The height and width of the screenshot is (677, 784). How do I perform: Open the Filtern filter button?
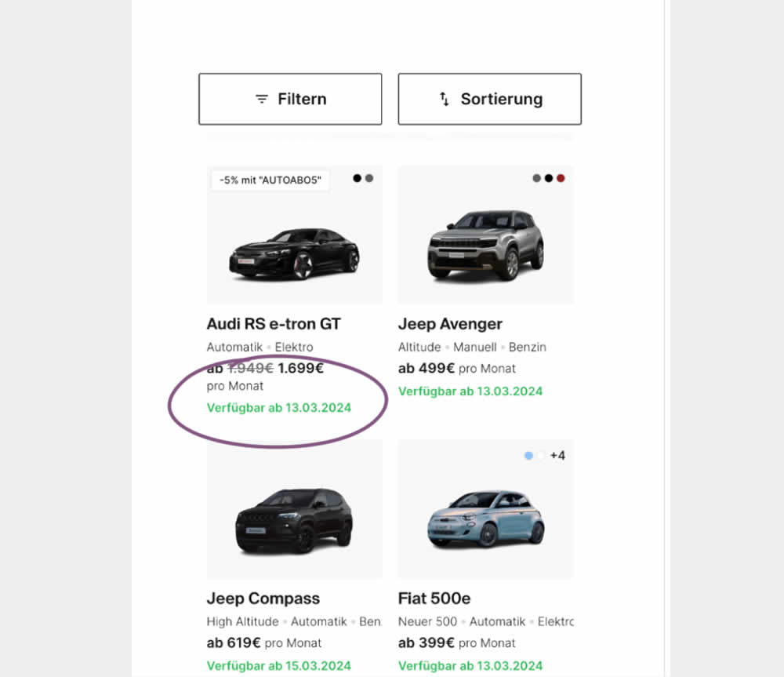[x=290, y=99]
